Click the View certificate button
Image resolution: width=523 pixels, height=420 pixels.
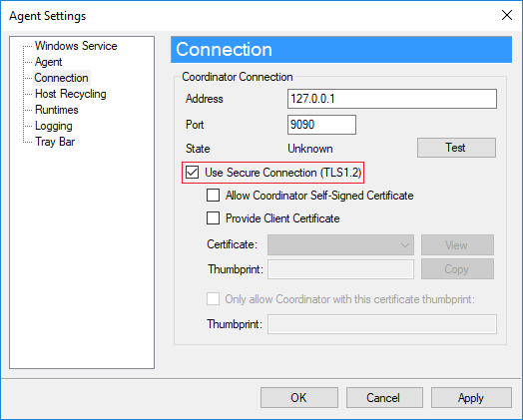click(457, 245)
